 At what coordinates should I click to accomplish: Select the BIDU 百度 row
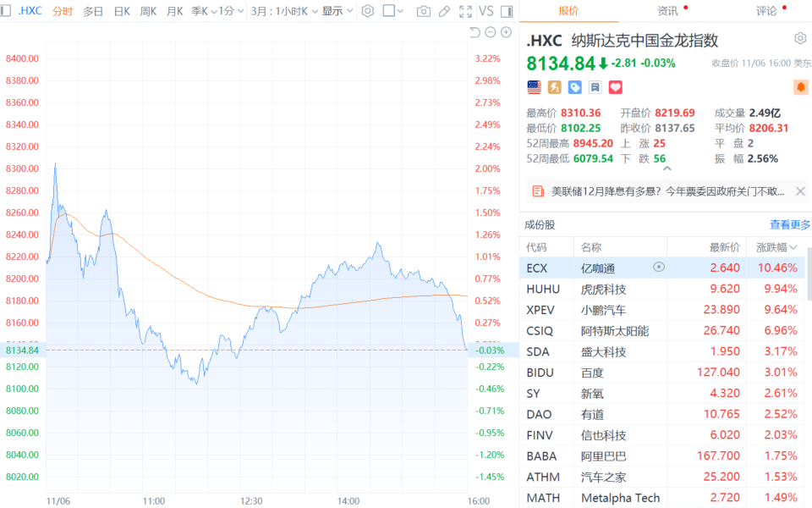(x=663, y=373)
